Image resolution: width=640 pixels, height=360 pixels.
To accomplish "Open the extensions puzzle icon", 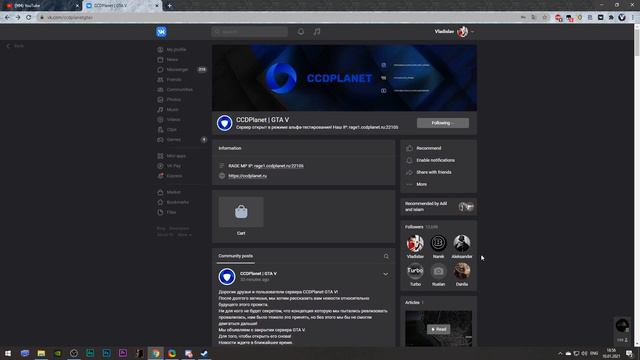I will [x=611, y=18].
